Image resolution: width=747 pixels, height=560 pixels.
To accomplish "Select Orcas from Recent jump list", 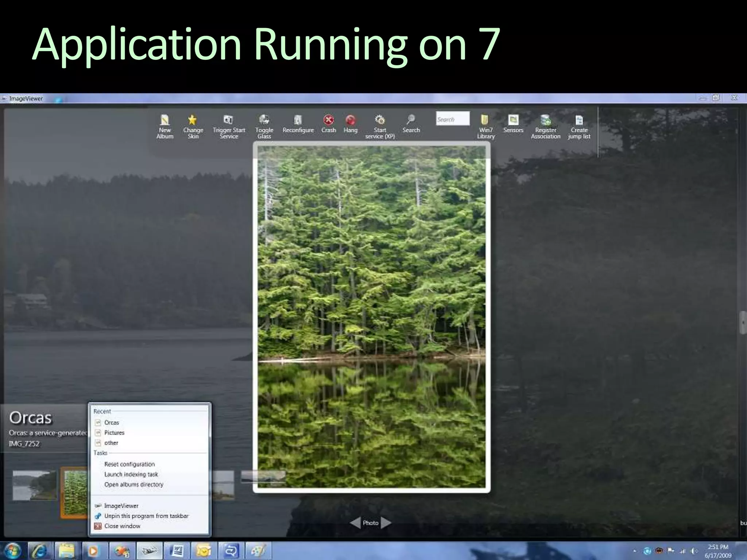I will [112, 423].
